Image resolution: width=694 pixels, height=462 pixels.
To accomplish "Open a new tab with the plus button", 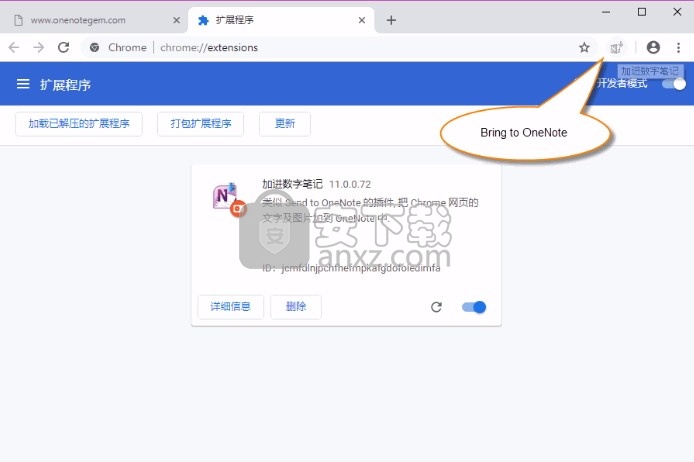I will (x=391, y=20).
